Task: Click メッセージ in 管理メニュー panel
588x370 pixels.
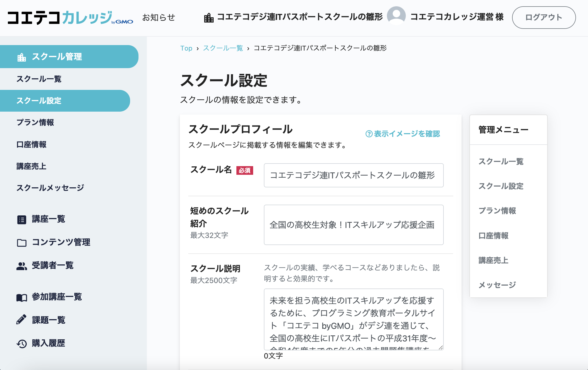Action: click(x=497, y=285)
